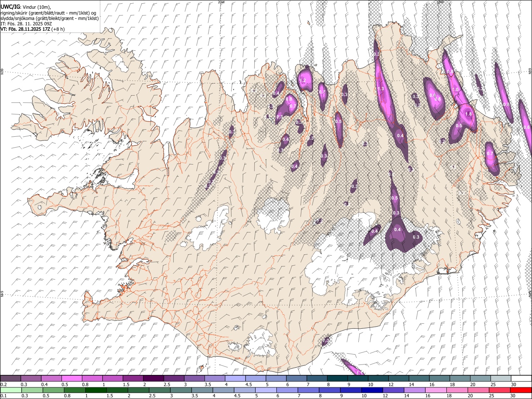Image resolution: width=532 pixels, height=399 pixels.
Task: Click the bright pink swatch between 0.5 and 0.8
Action: tap(72, 378)
